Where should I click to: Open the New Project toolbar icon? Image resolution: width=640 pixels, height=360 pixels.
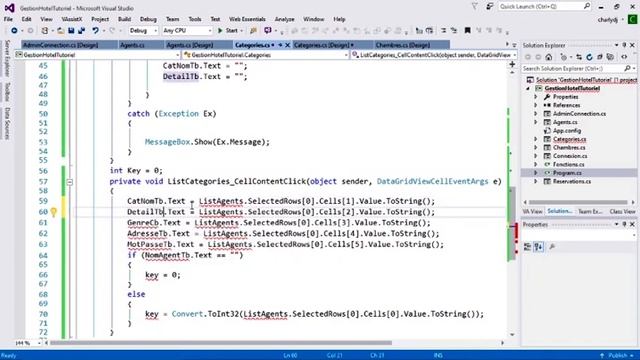coord(44,31)
